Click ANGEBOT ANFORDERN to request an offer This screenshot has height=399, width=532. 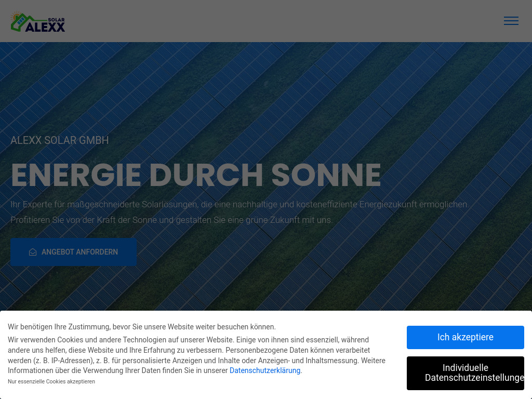click(73, 251)
